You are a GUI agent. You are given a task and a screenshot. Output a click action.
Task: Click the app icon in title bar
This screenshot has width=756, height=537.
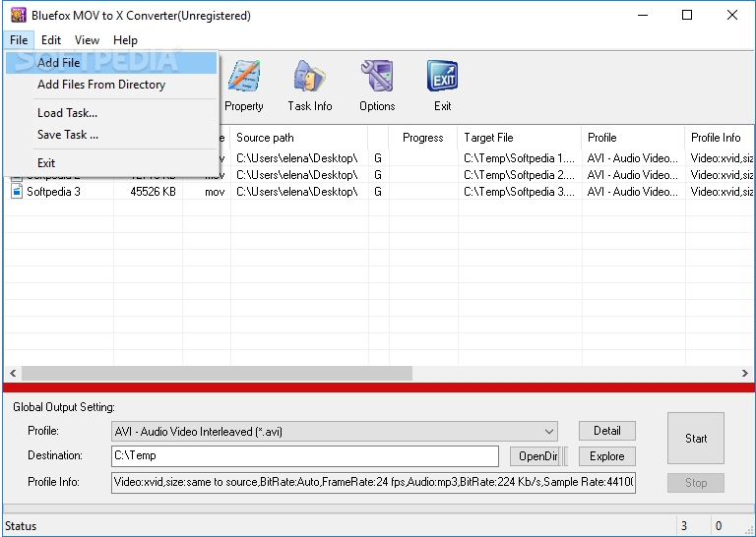pyautogui.click(x=19, y=16)
